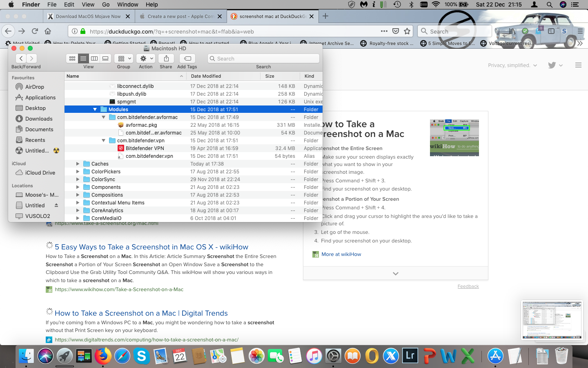Switch Finder to list view
Screen dimensions: 588x368
(x=83, y=58)
